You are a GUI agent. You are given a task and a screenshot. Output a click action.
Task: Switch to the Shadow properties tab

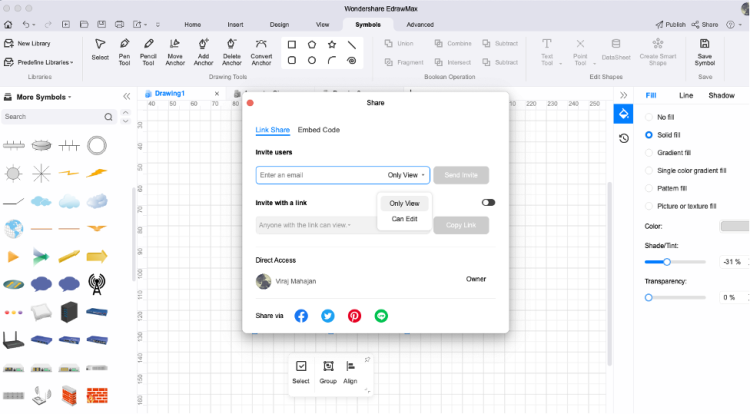coord(721,96)
